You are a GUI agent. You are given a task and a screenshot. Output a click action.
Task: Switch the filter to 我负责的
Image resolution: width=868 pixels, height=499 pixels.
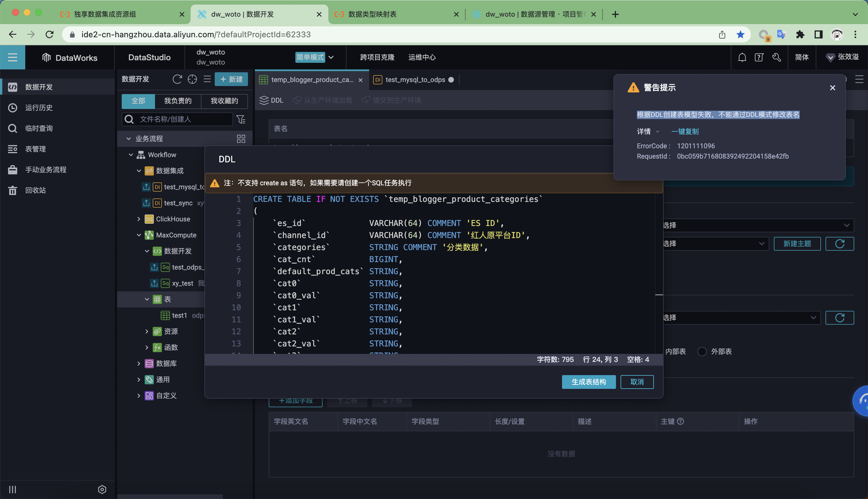(x=178, y=101)
